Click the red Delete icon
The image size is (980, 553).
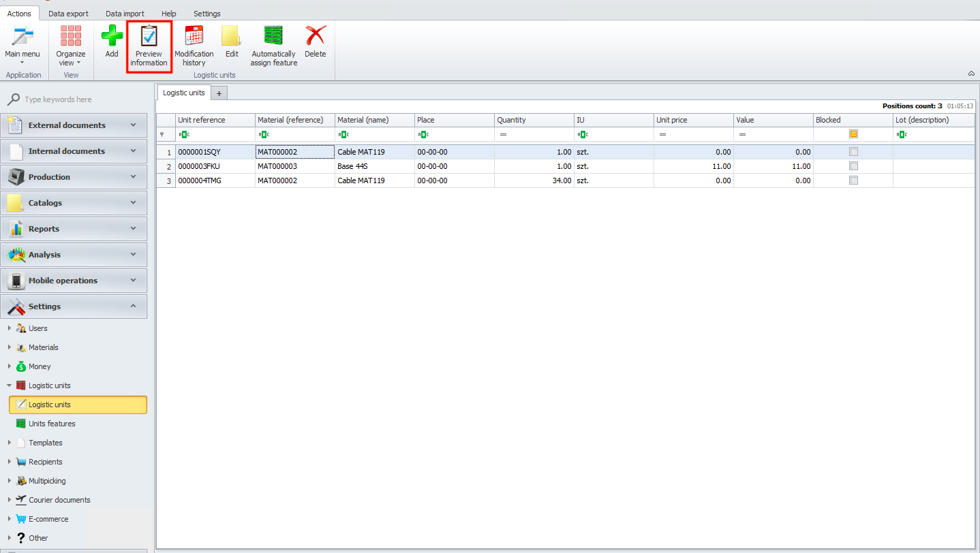click(x=316, y=35)
